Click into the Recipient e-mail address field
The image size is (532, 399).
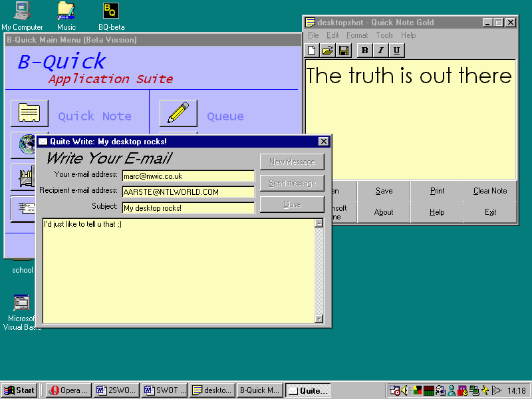(188, 192)
